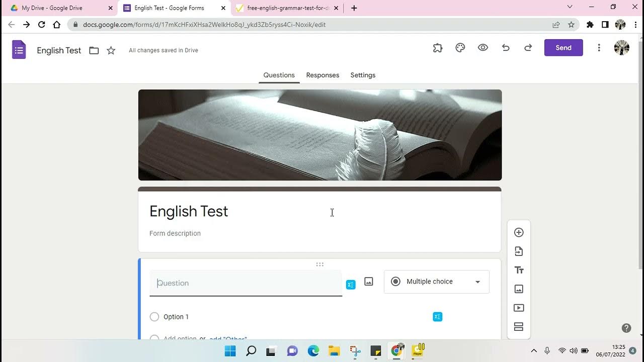Click equation icon beside Option 1
This screenshot has height=362, width=644.
(x=438, y=317)
